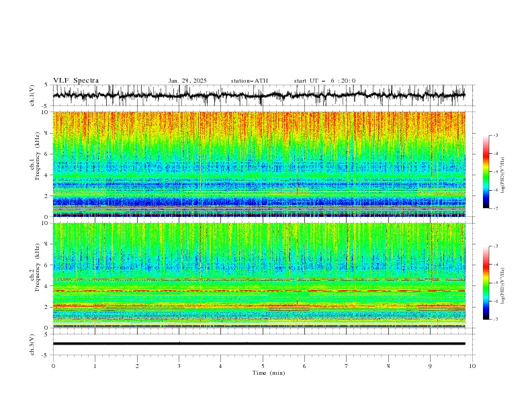
Task: Click the ch.1 voltage waveform trace
Action: coord(259,95)
